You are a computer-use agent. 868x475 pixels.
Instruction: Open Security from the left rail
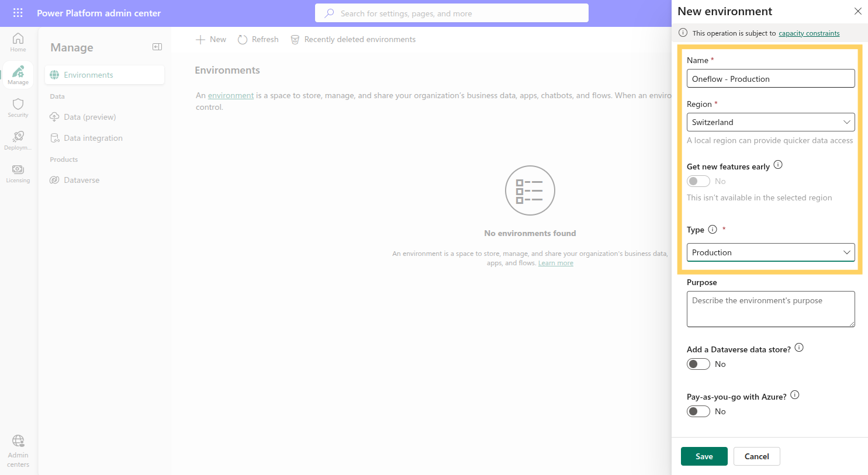[x=18, y=108]
